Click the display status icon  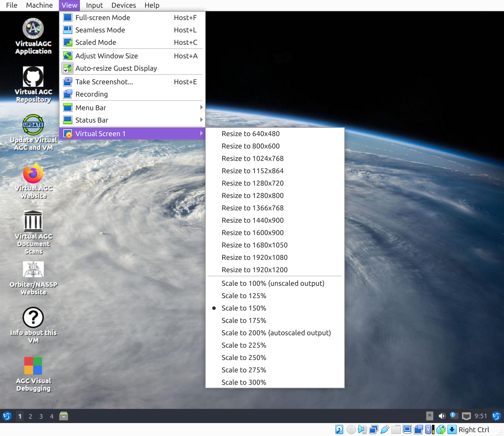[x=407, y=430]
